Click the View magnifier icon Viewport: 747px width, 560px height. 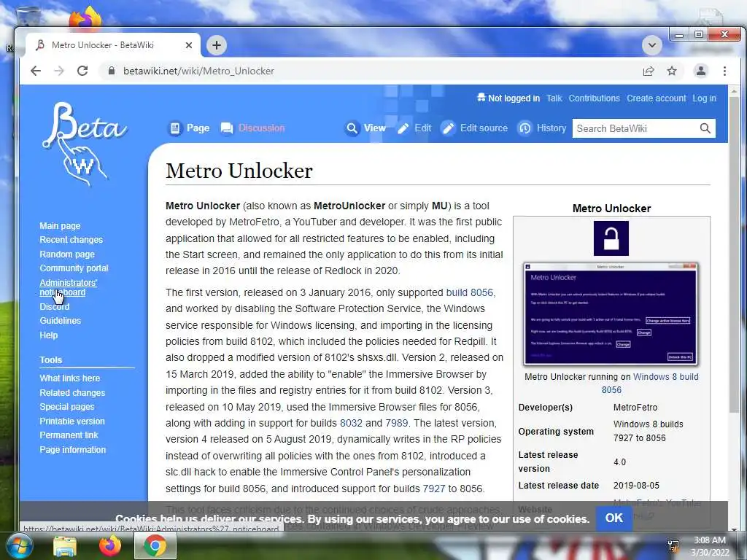[x=352, y=128]
